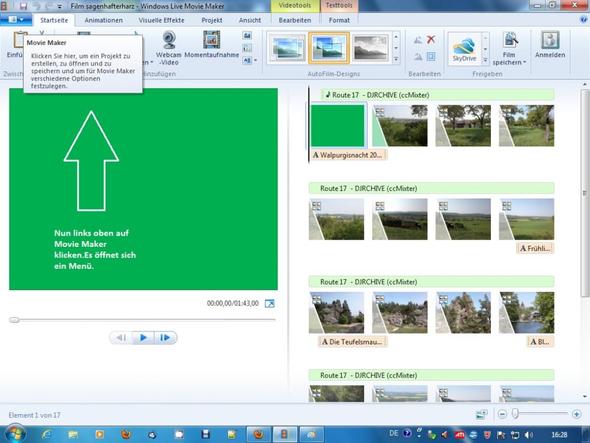The image size is (590, 443).
Task: Click the rotate left icon in Bearbeiten group
Action: 418,40
